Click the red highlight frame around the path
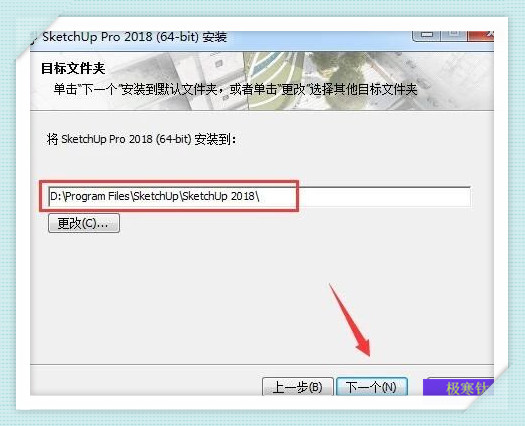The height and width of the screenshot is (426, 525). coord(169,196)
